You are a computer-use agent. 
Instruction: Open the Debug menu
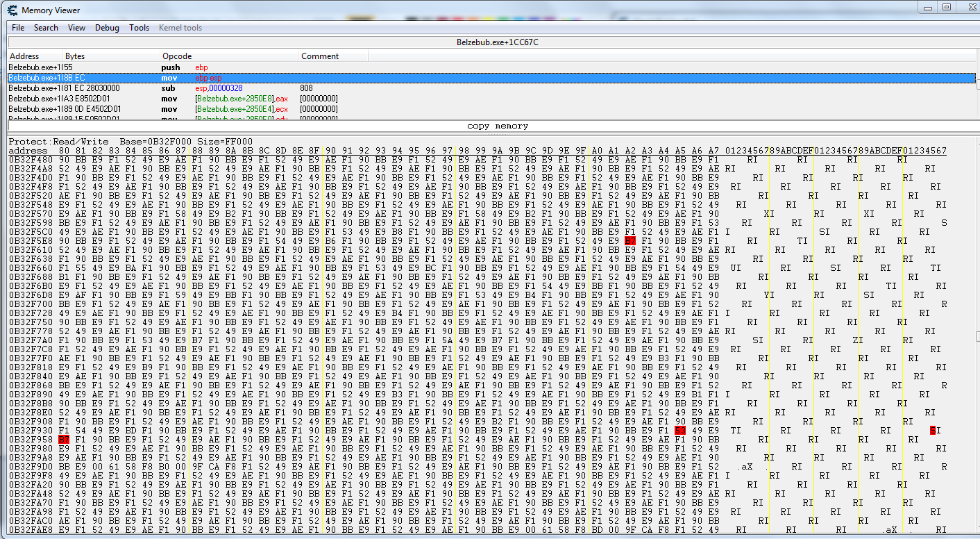(x=107, y=28)
